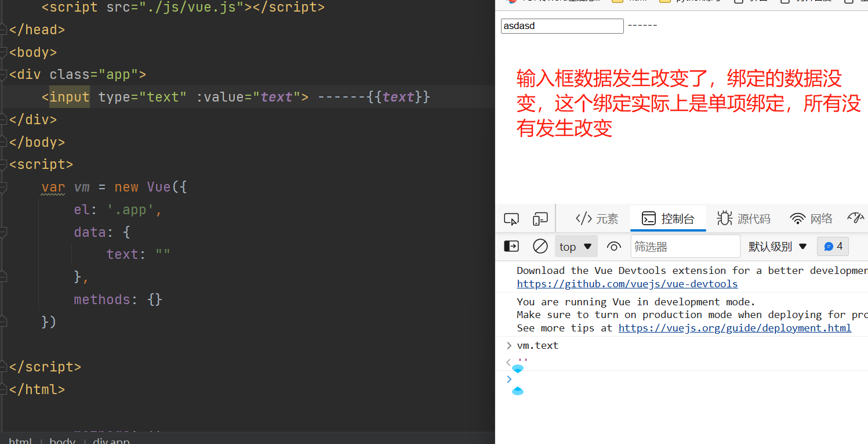Click the data: { line
The image size is (868, 444).
[x=102, y=232]
